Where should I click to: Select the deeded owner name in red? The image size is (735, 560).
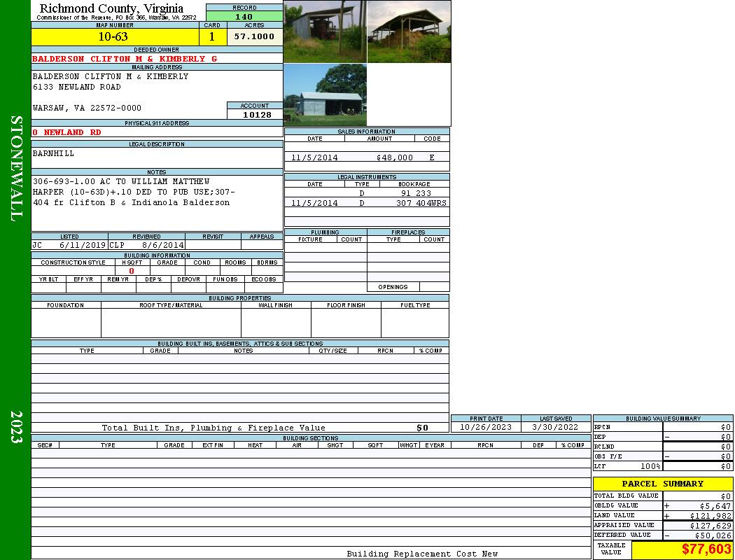[x=125, y=59]
